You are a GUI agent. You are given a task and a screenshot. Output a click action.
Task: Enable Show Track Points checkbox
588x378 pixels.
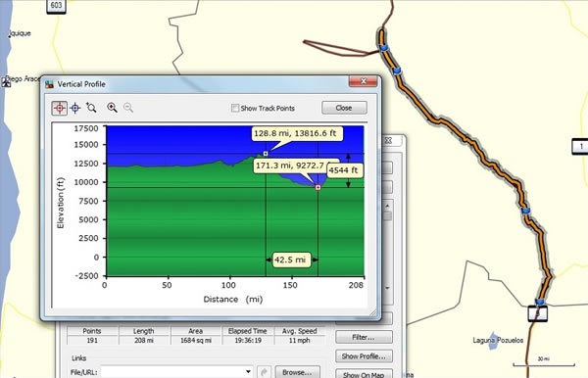[235, 109]
